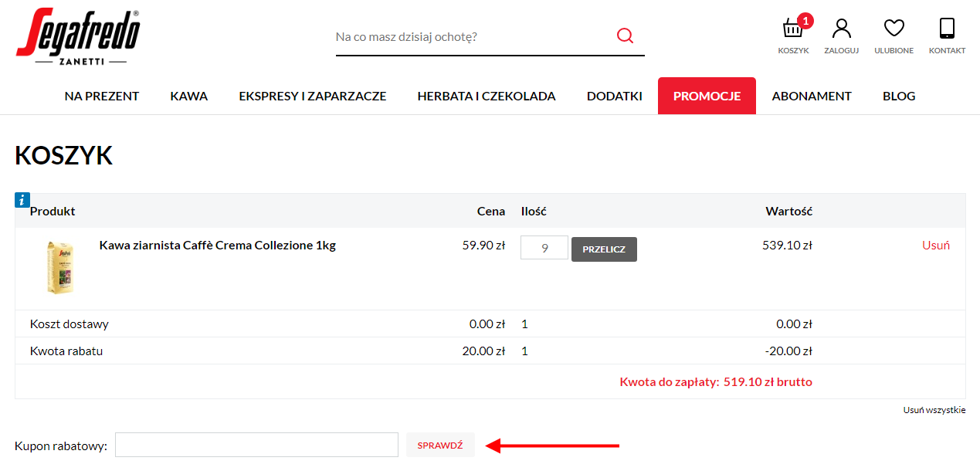Focus the Kupon rabatowy input field
Viewport: 980px width, 471px height.
tap(256, 445)
